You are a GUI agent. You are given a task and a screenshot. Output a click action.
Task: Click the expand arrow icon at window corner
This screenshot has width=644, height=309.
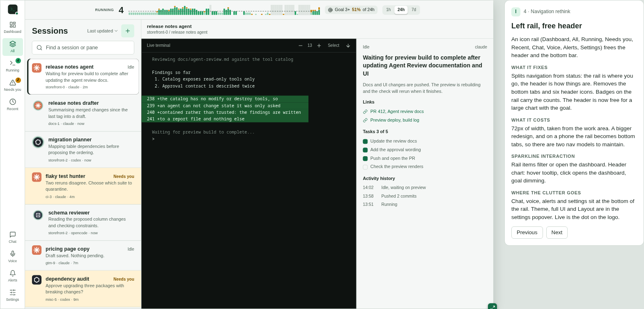[x=492, y=307]
